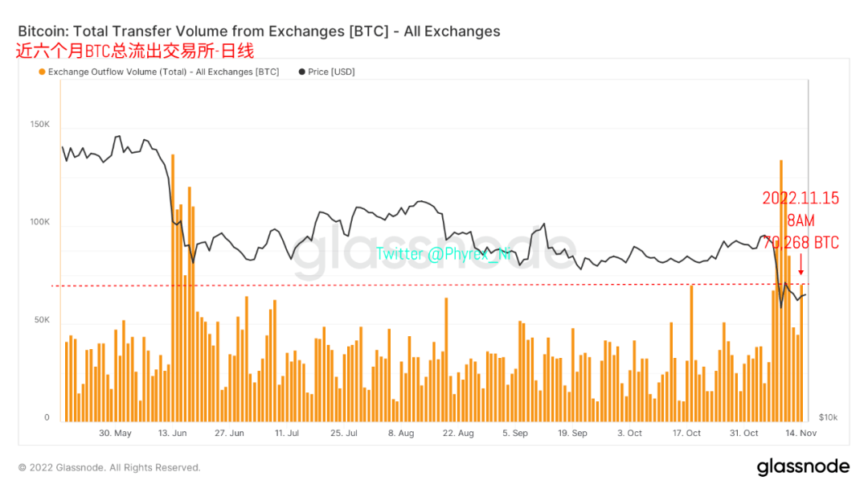
Task: Open the Twitter @Phyrex_Ni watermark link
Action: pyautogui.click(x=444, y=254)
